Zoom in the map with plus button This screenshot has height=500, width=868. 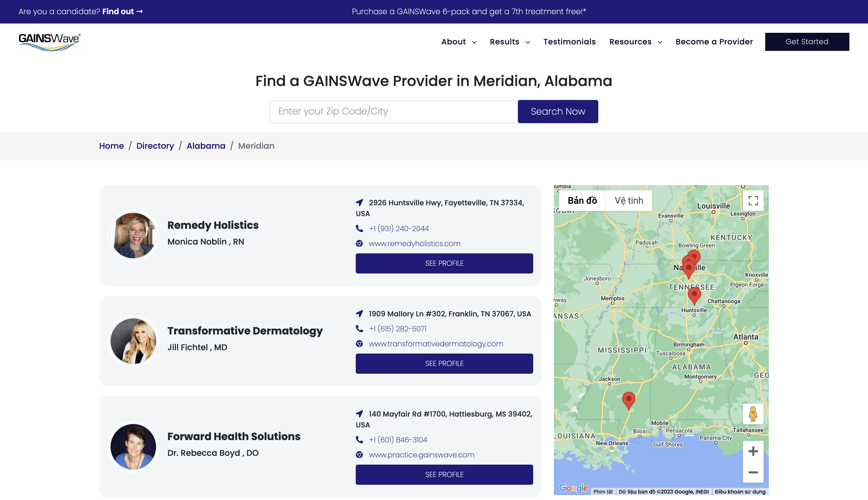click(753, 451)
